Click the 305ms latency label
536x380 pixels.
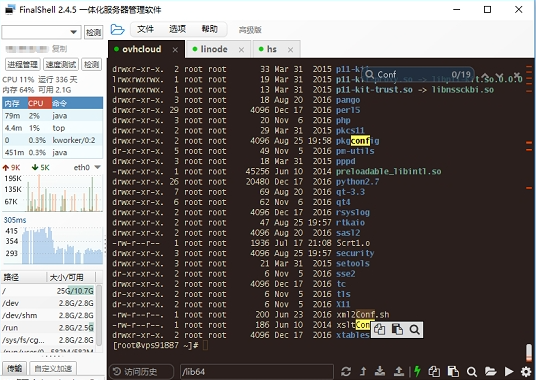click(x=15, y=220)
